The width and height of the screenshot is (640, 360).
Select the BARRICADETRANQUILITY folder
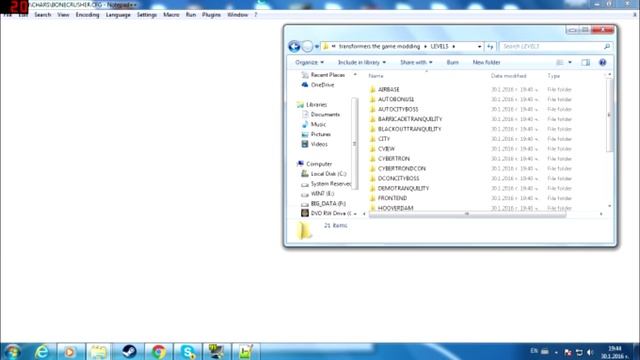(x=406, y=119)
